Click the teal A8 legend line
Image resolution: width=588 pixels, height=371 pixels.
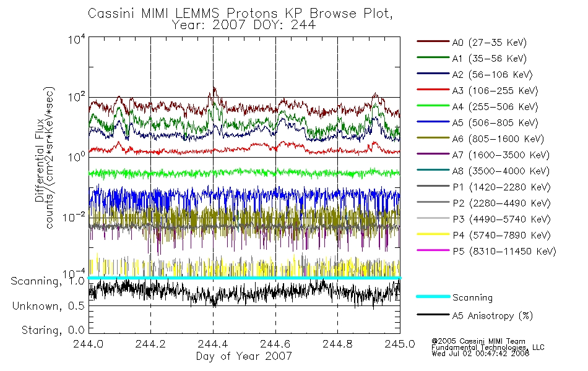[433, 170]
